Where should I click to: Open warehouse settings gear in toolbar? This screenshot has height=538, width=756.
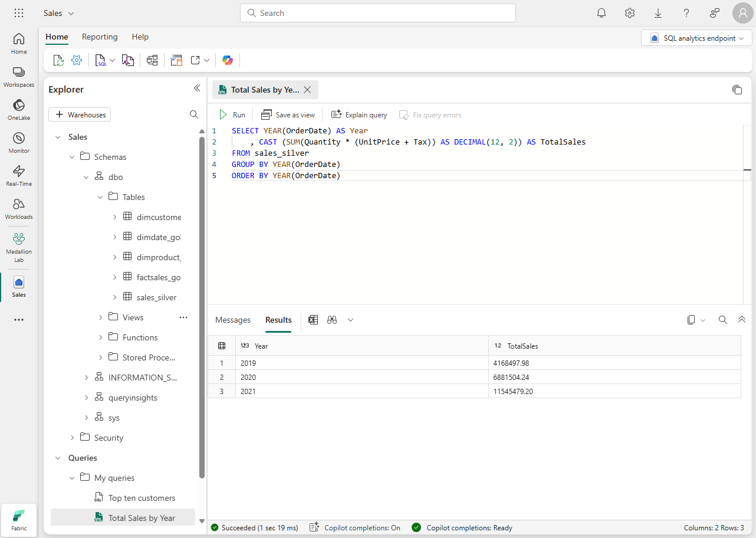pos(77,60)
